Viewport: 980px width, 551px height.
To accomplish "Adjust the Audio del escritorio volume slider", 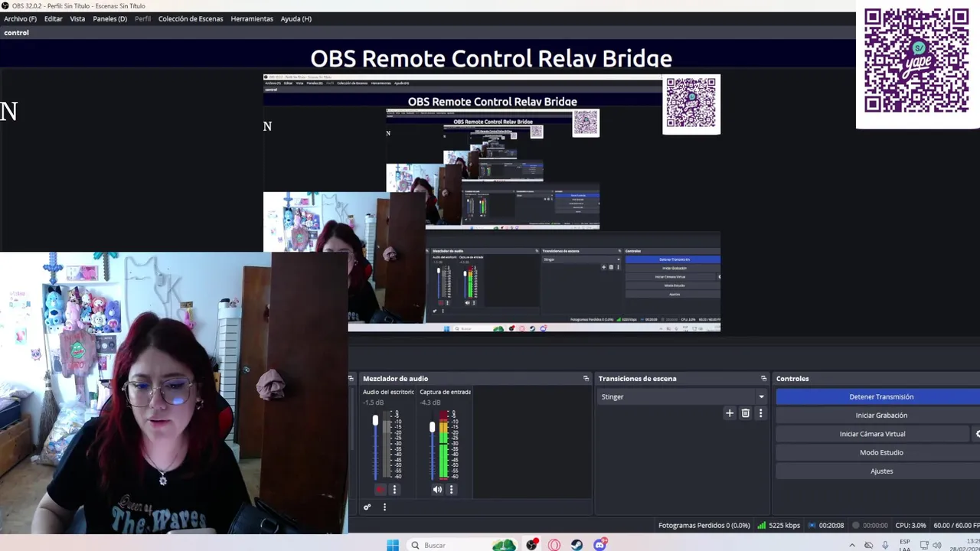I will tap(375, 421).
